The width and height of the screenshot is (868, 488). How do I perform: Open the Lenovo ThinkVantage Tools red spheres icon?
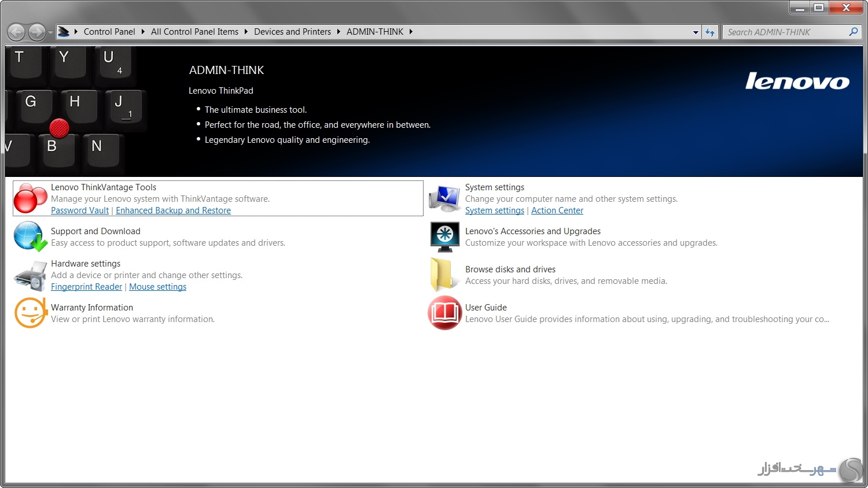pyautogui.click(x=30, y=198)
